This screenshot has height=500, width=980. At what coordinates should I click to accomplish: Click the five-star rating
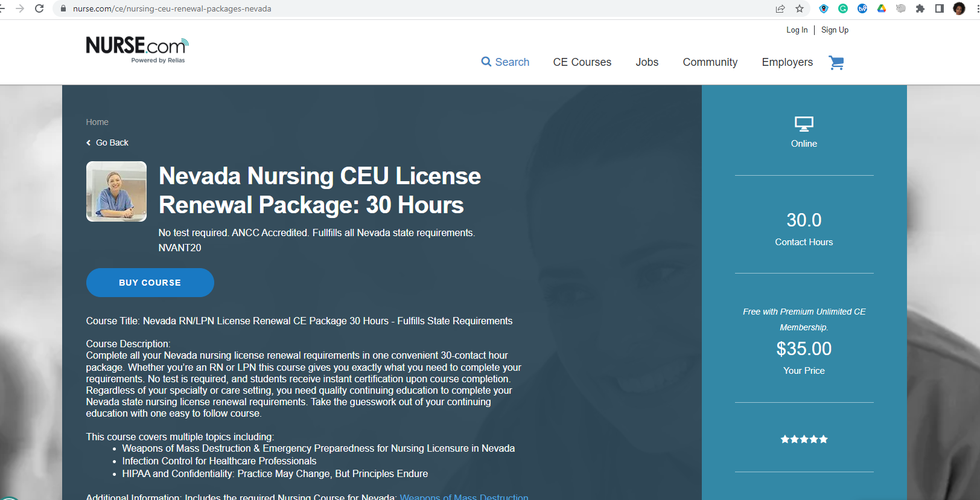(804, 439)
